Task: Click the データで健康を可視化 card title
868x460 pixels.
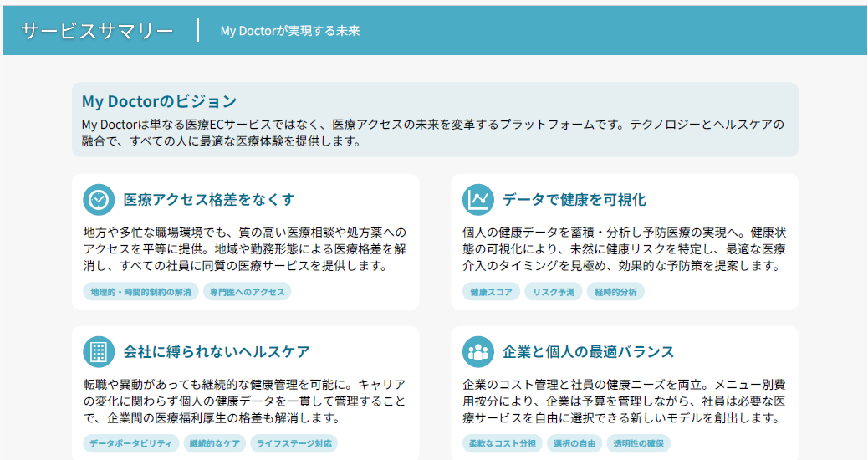Action: [574, 200]
